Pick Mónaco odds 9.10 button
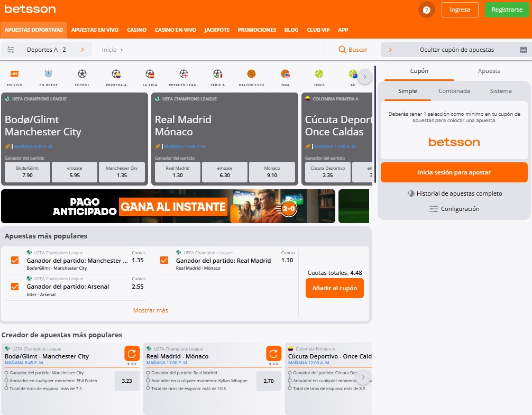Viewport: 532px width, 415px height. [272, 172]
